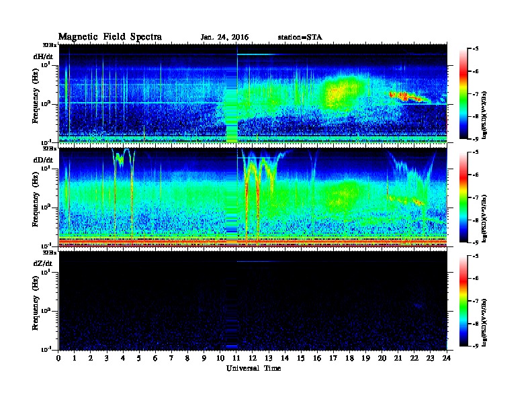This screenshot has height=411, width=532.
Task: Click the '-7' value on dH/dt color bar
Action: pyautogui.click(x=475, y=94)
